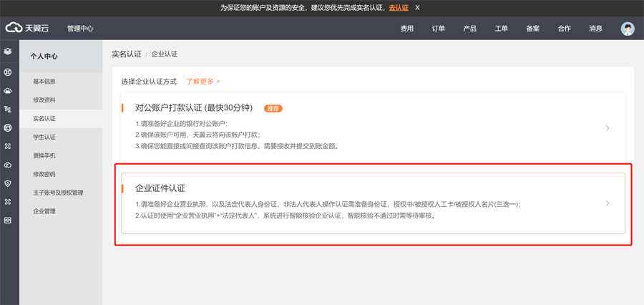This screenshot has height=305, width=644.
Task: Select 实名认证 in the sidebar
Action: pyautogui.click(x=61, y=118)
